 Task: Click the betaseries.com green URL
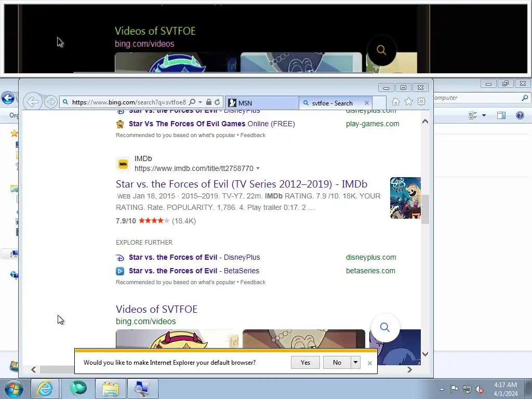coord(370,271)
